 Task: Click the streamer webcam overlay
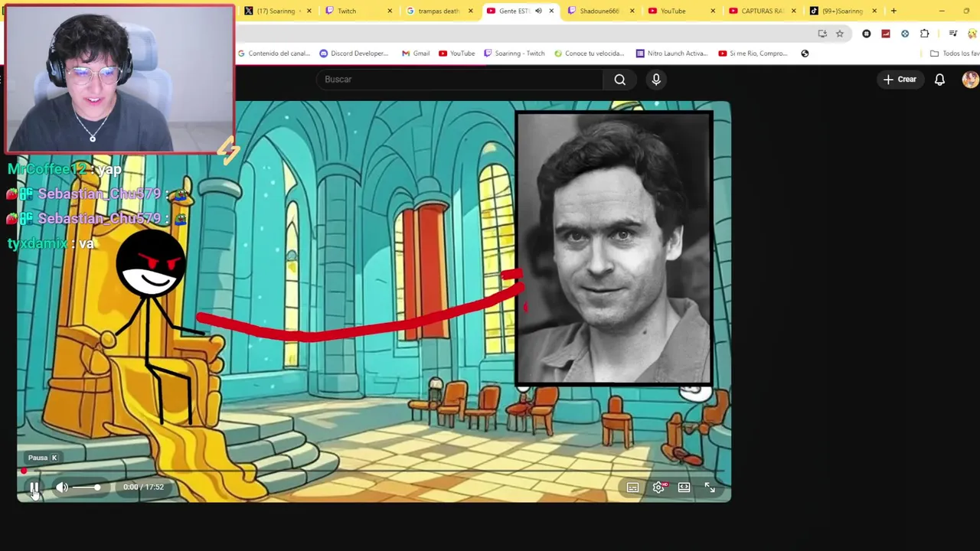119,79
